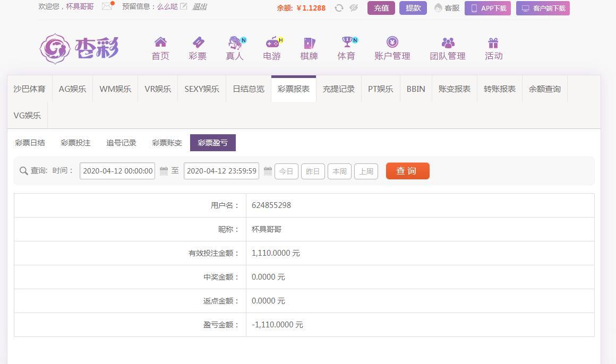Open the 棋牌 card games icon
This screenshot has width=616, height=364.
click(x=309, y=42)
